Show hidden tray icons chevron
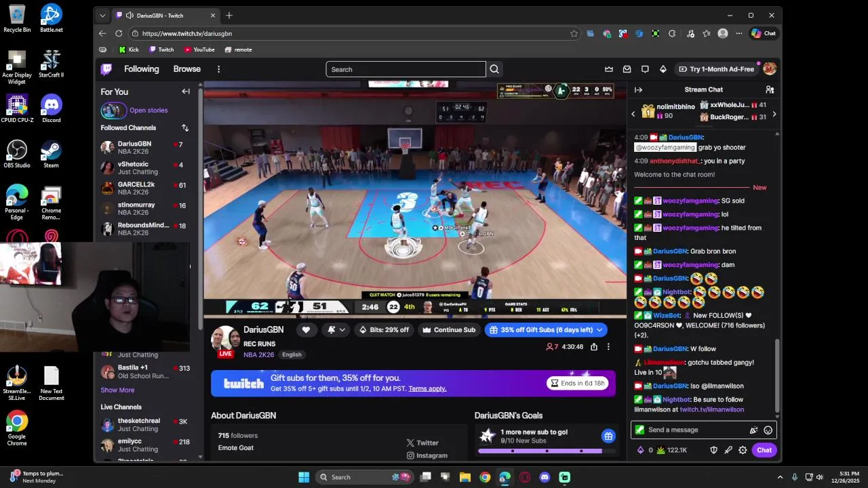Viewport: 868px width, 488px height. coord(779,477)
